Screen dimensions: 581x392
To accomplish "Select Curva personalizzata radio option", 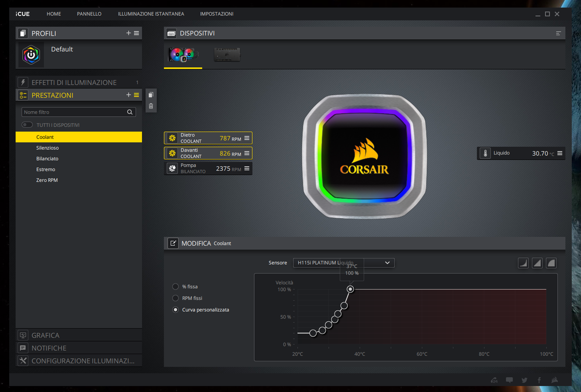I will pyautogui.click(x=176, y=309).
